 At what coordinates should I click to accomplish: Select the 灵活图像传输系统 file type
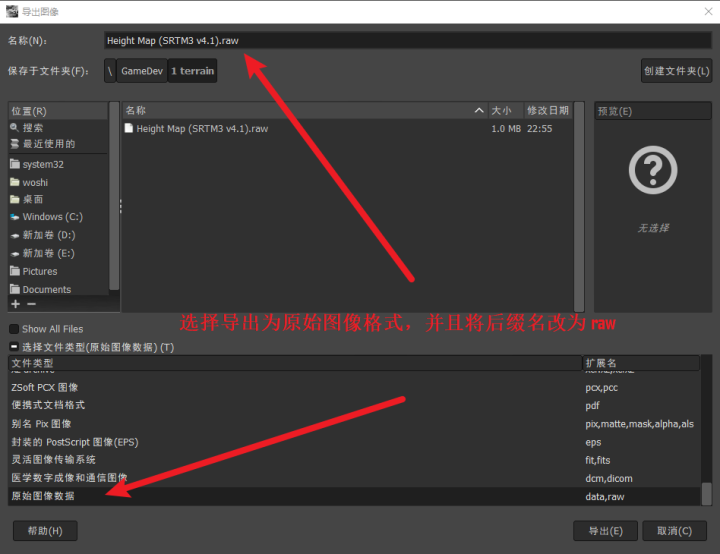354,460
